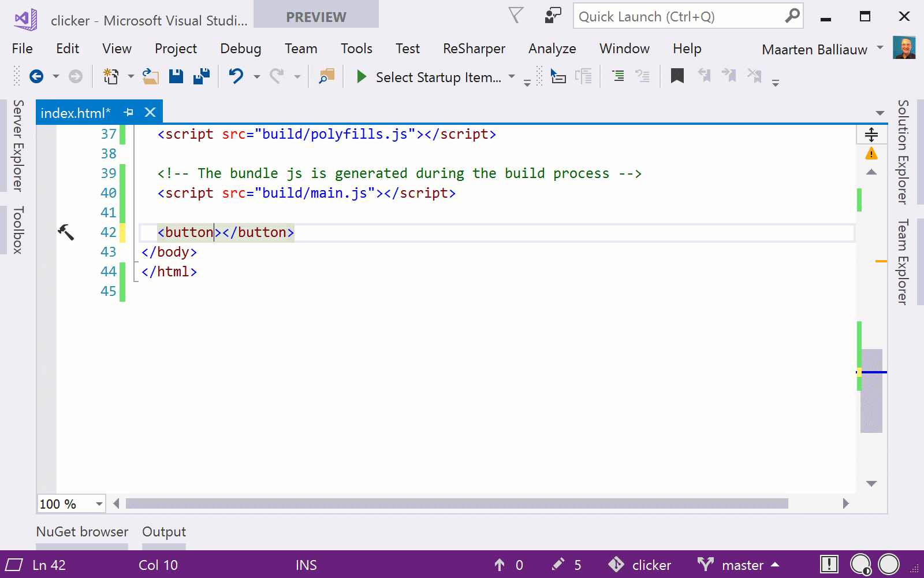
Task: Open the new file dropdown arrow
Action: tap(131, 76)
